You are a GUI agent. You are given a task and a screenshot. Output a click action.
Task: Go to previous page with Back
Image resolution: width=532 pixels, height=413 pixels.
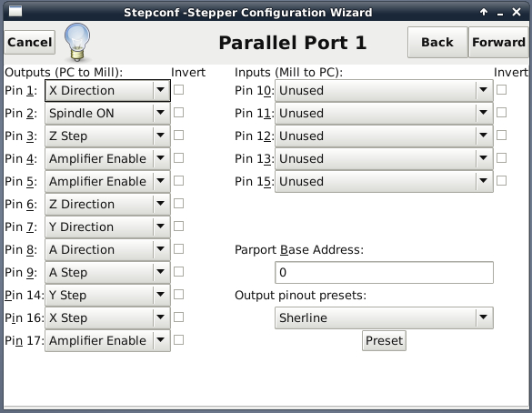(x=437, y=43)
